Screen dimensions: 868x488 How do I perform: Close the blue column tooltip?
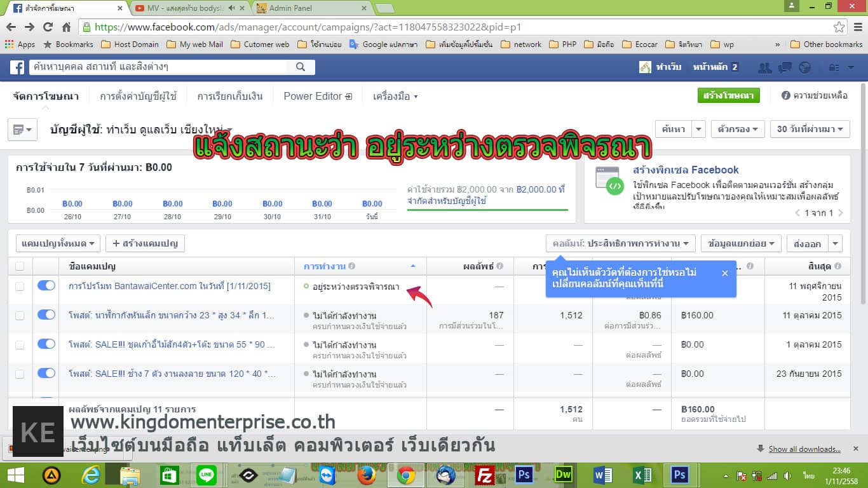coord(725,273)
